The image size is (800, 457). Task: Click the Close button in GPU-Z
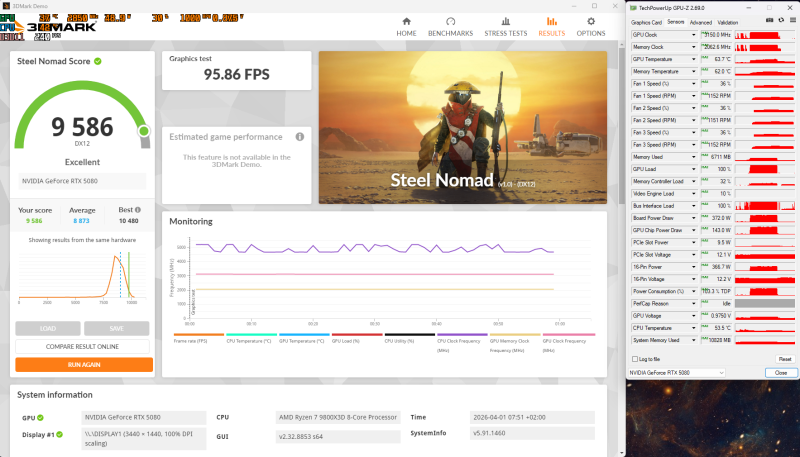pos(781,373)
